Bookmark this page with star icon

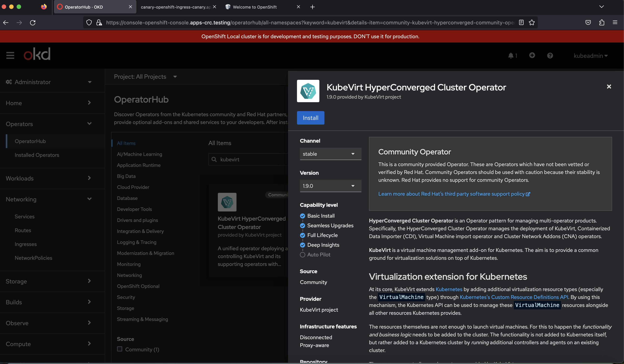coord(532,23)
